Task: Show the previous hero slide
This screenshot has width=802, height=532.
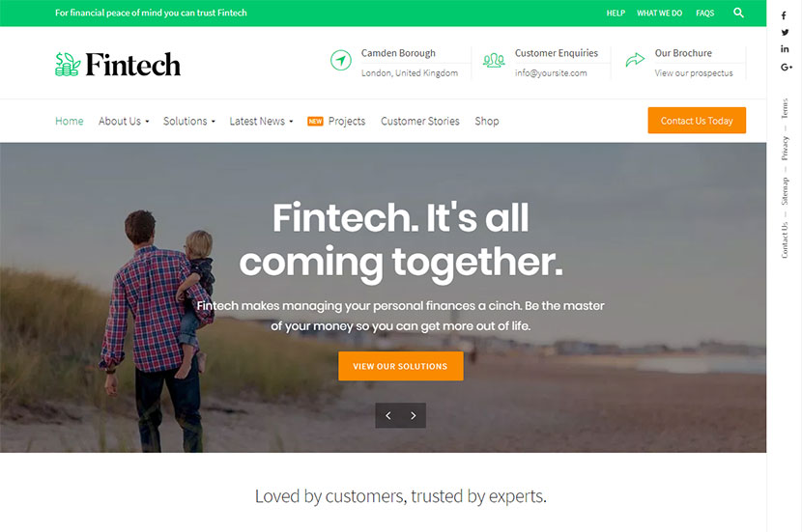Action: point(388,415)
